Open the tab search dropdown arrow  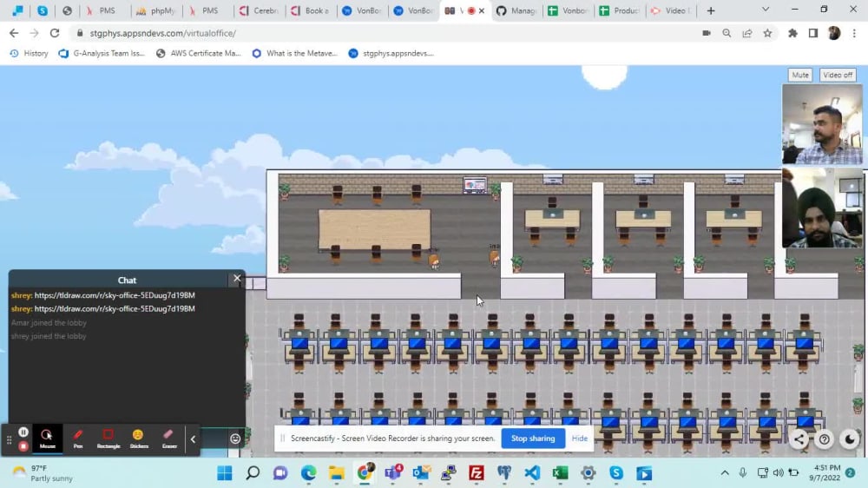click(x=766, y=10)
